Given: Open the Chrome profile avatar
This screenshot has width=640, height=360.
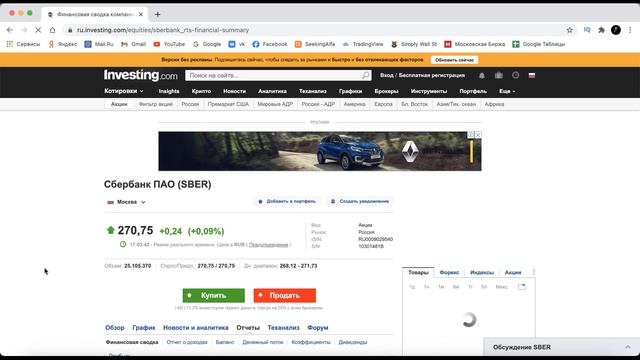Looking at the screenshot, I should 616,30.
